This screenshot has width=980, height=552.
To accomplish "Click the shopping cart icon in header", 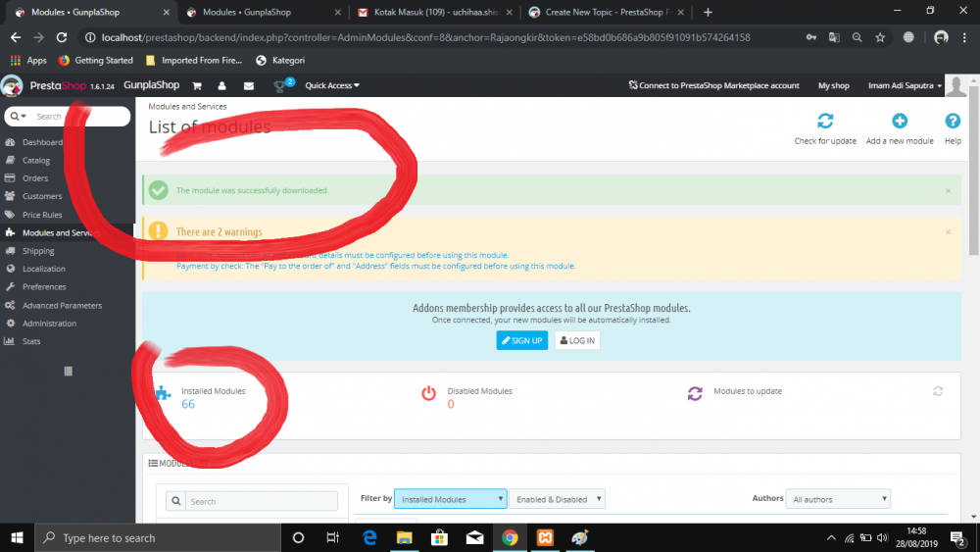I will pyautogui.click(x=197, y=85).
